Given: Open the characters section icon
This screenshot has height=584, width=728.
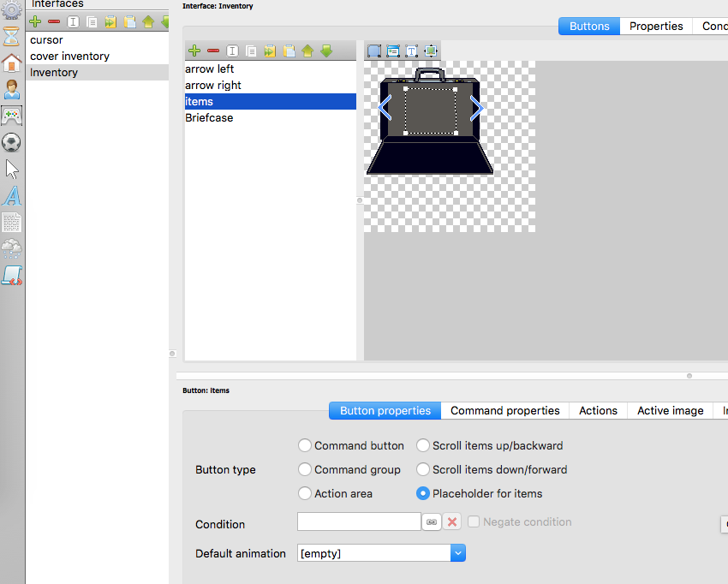Looking at the screenshot, I should click(x=12, y=89).
